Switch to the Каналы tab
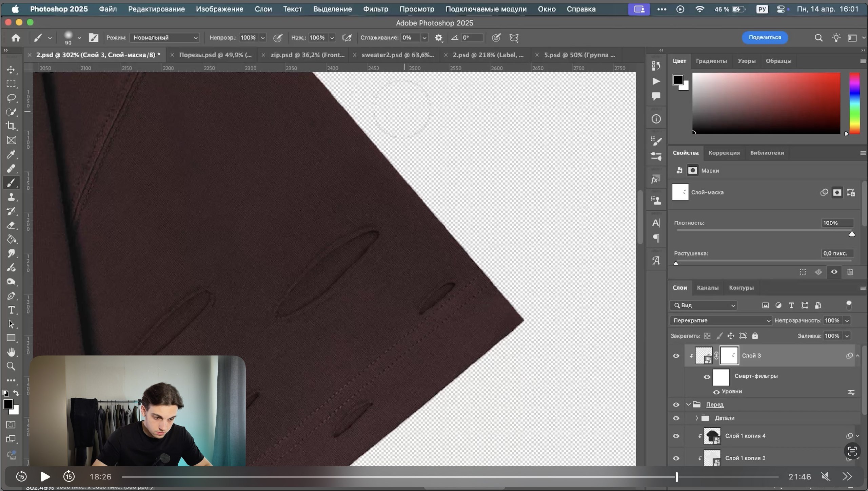This screenshot has height=491, width=868. (707, 288)
